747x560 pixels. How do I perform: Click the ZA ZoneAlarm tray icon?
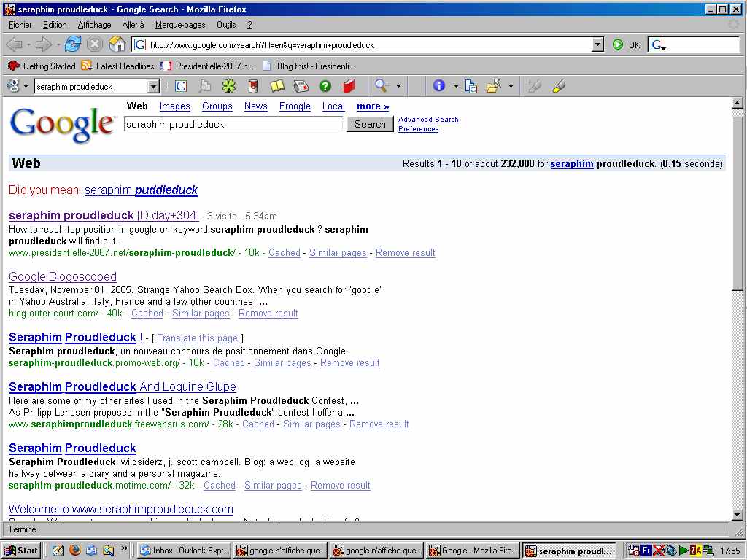(x=695, y=551)
